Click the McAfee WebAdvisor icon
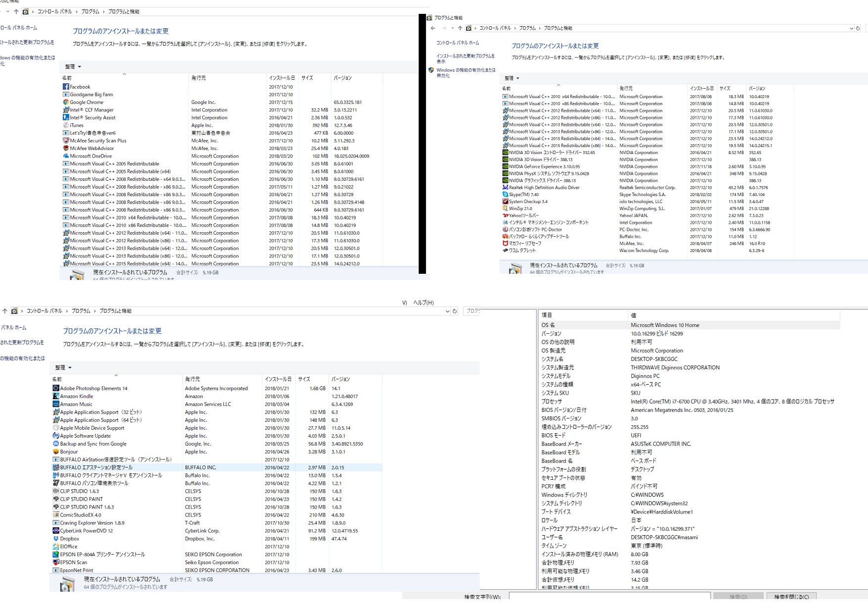 pos(66,148)
